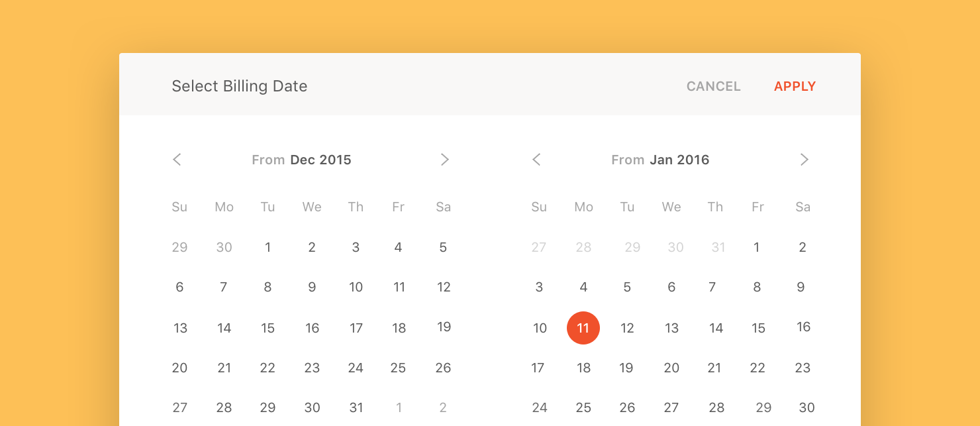Apply the selected billing date

(795, 86)
